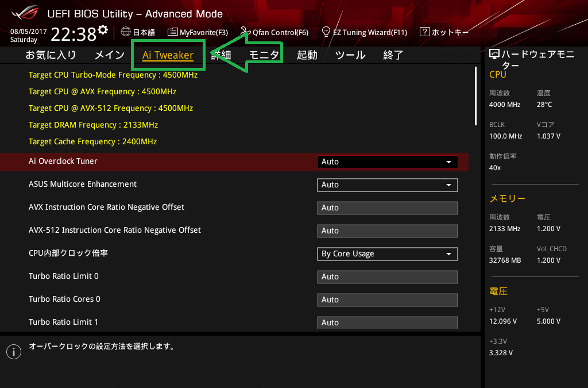The height and width of the screenshot is (388, 588).
Task: Select the CPU内部クロック倍率 label
Action: click(68, 253)
